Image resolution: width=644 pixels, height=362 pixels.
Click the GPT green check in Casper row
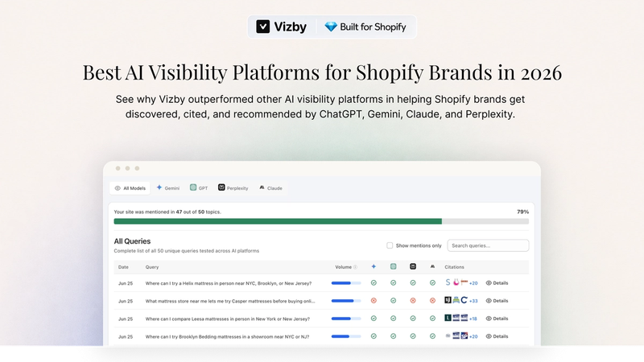(393, 301)
